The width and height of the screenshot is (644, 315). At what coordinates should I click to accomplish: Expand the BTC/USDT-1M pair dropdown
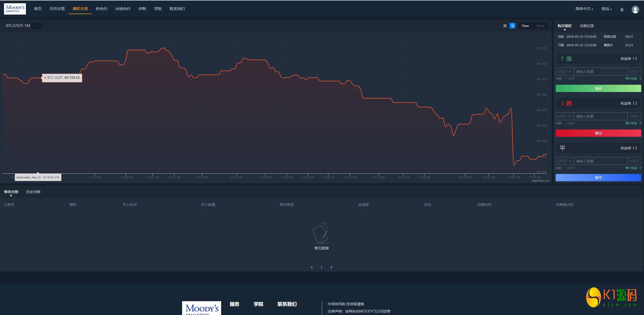pos(36,26)
